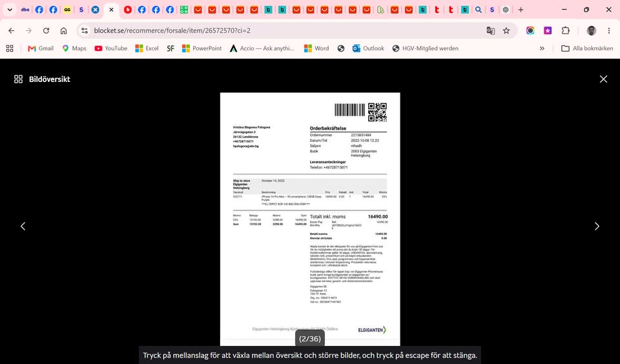Reload the current page
This screenshot has width=620, height=364.
46,30
